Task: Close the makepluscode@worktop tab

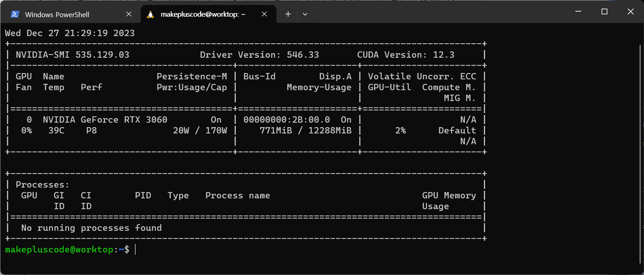Action: coord(265,14)
